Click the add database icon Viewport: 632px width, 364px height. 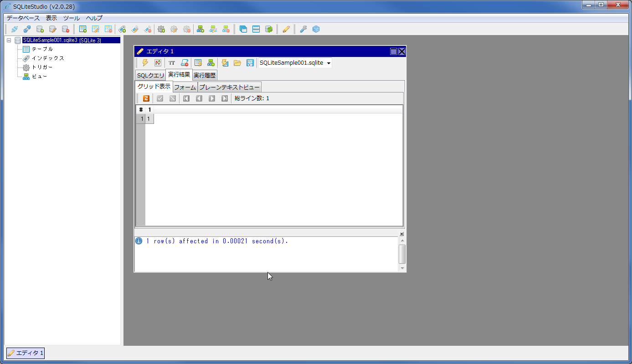click(40, 29)
